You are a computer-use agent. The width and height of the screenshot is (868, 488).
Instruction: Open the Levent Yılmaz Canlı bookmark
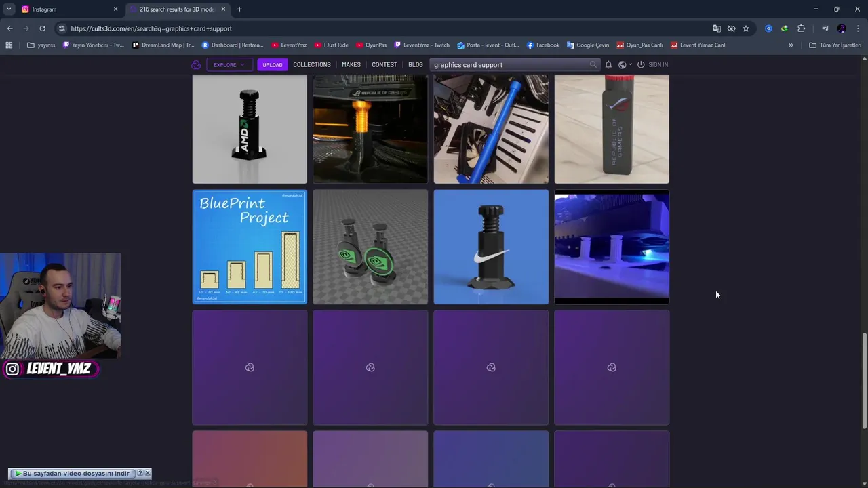tap(698, 45)
